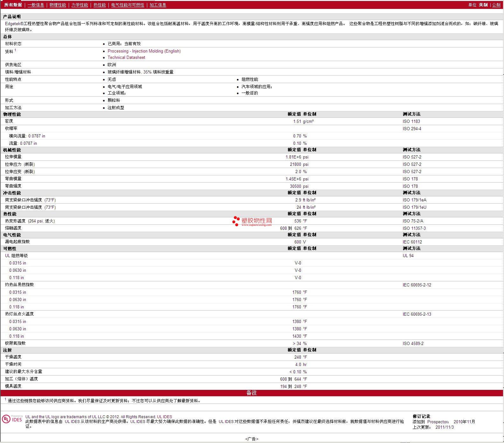
Task: Click 建议的最大水分含量 value < 0.10
Action: click(x=295, y=372)
